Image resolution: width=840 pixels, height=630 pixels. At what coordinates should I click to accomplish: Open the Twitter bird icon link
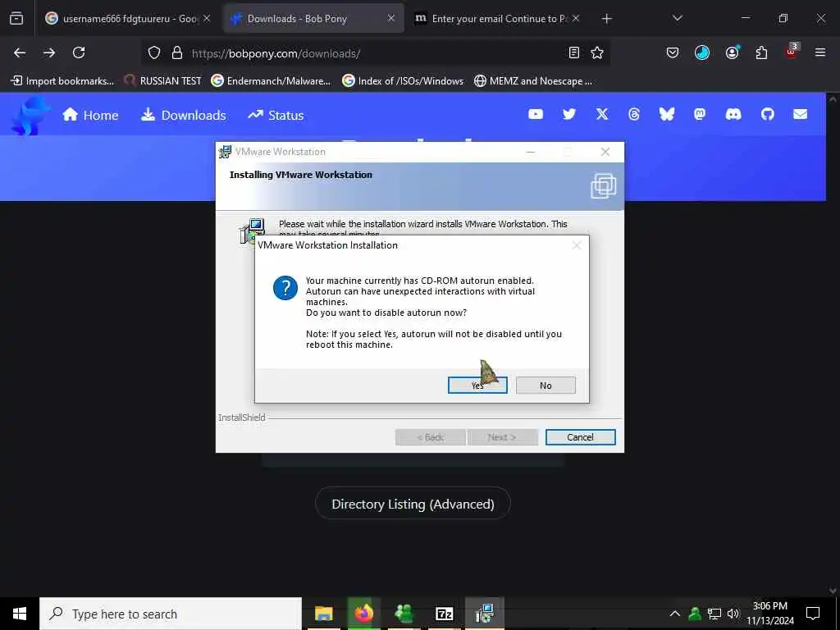[x=569, y=114]
